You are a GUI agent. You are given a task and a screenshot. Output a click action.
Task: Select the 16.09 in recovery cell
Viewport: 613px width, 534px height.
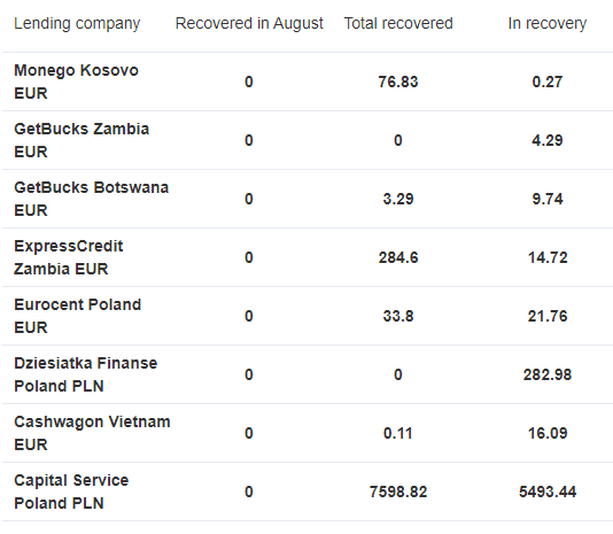pos(547,433)
